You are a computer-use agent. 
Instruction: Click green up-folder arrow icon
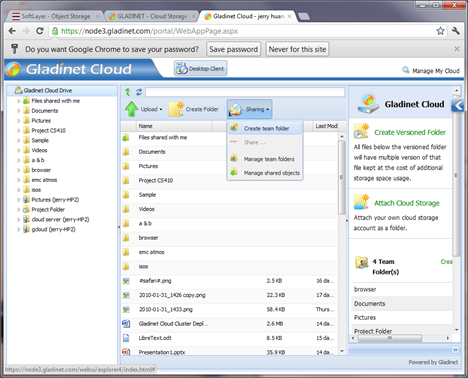pyautogui.click(x=128, y=92)
